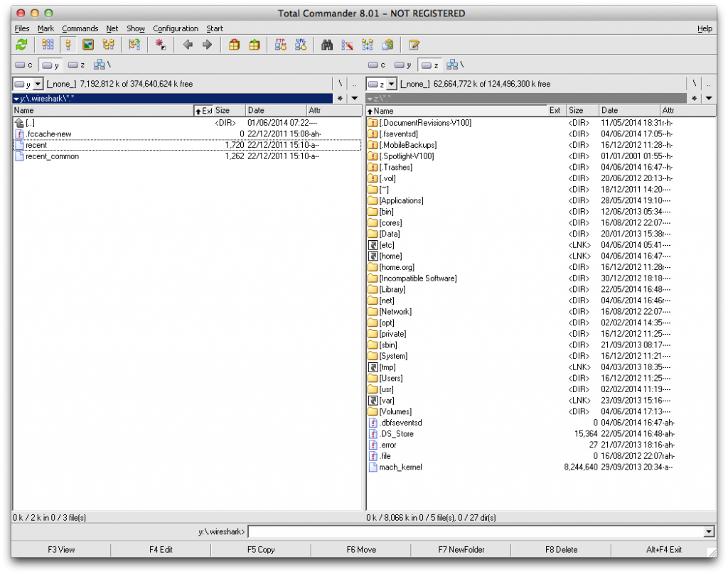728x574 pixels.
Task: Navigate forward with the right arrow icon
Action: [207, 45]
